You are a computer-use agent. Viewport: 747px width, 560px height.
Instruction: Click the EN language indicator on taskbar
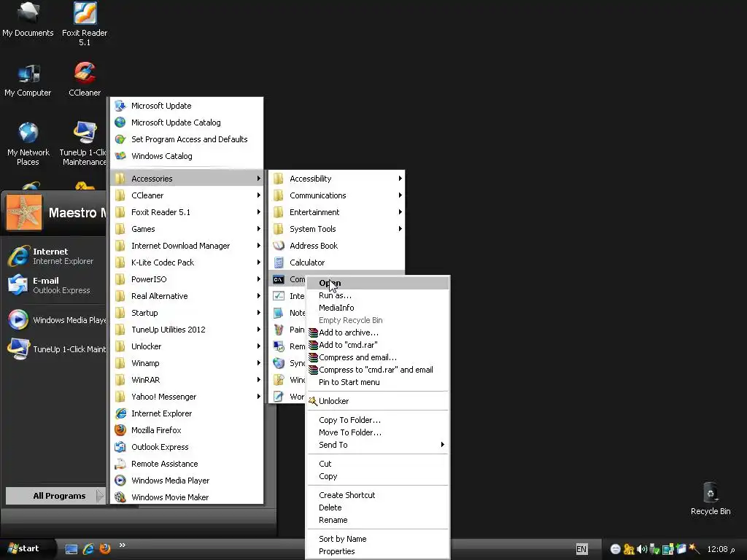(x=581, y=549)
